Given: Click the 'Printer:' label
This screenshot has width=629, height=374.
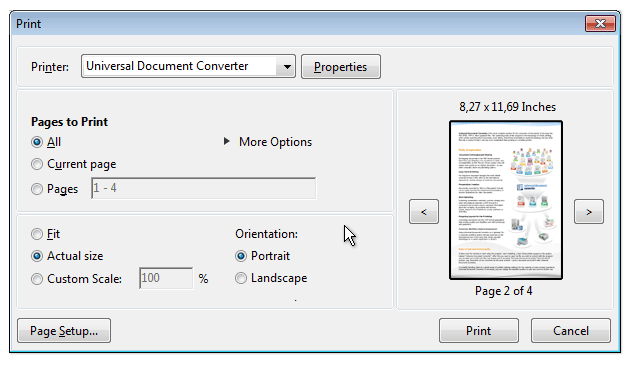Looking at the screenshot, I should click(50, 67).
